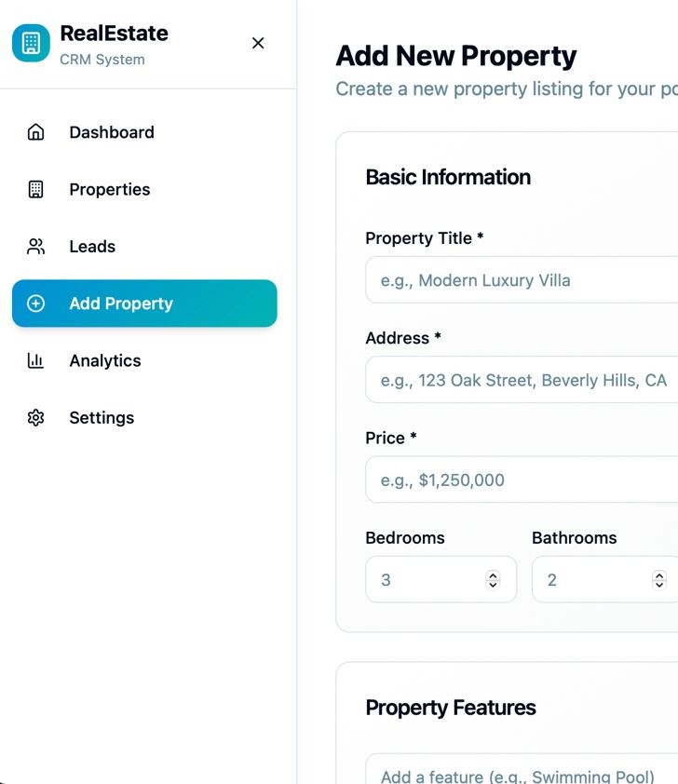The image size is (678, 784).
Task: Open the Settings gear icon
Action: (x=35, y=417)
